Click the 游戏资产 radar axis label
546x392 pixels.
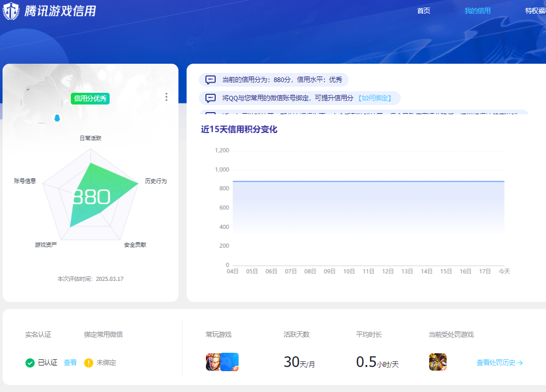(45, 245)
